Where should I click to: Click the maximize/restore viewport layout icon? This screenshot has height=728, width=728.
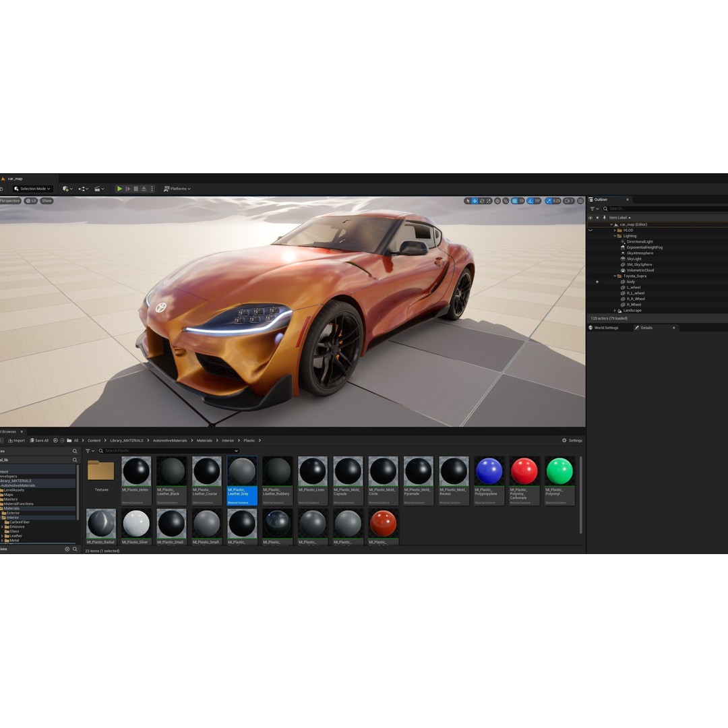click(580, 201)
